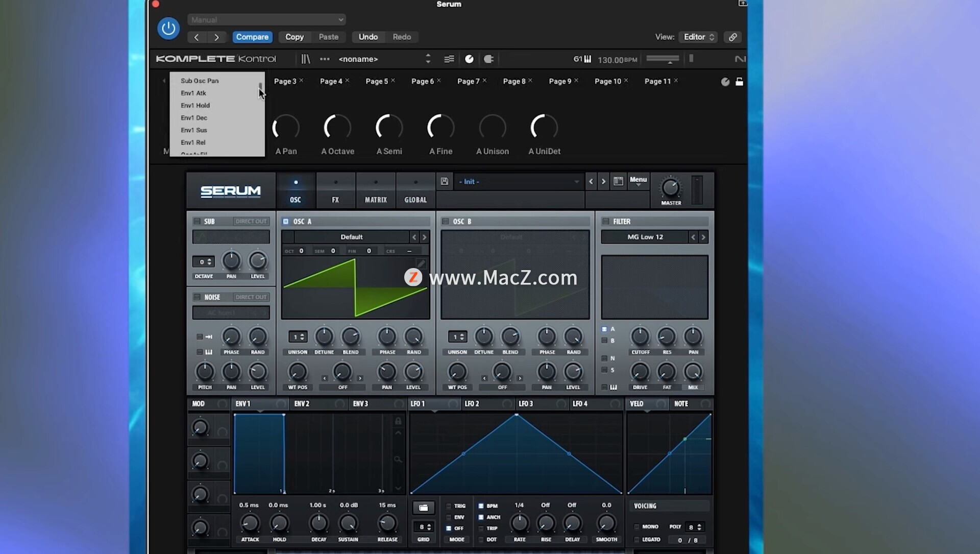Screen dimensions: 980x554
Task: Enable the FILTER checkbox
Action: 605,222
